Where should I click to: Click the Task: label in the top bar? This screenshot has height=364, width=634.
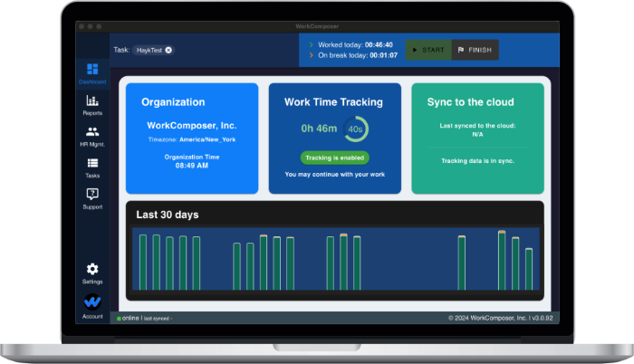pyautogui.click(x=121, y=50)
